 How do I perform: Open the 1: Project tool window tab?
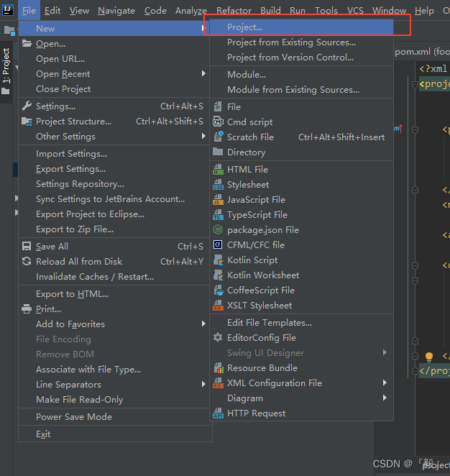6,72
